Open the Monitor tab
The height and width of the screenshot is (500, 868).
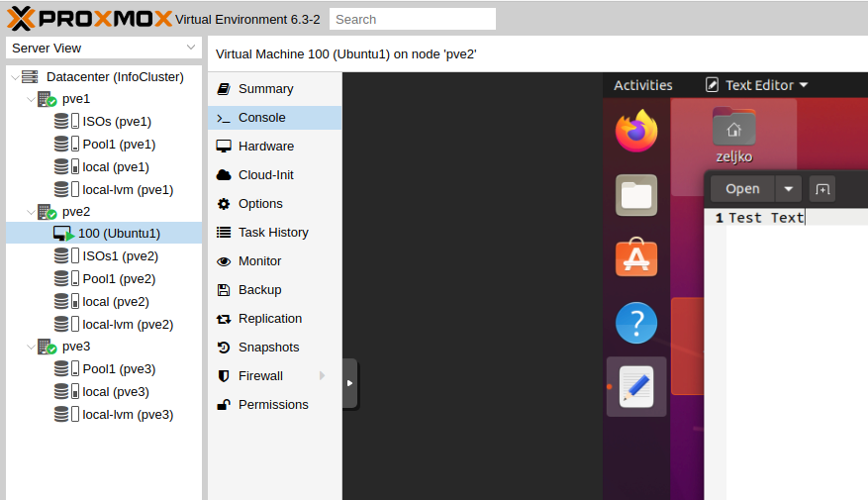point(274,261)
